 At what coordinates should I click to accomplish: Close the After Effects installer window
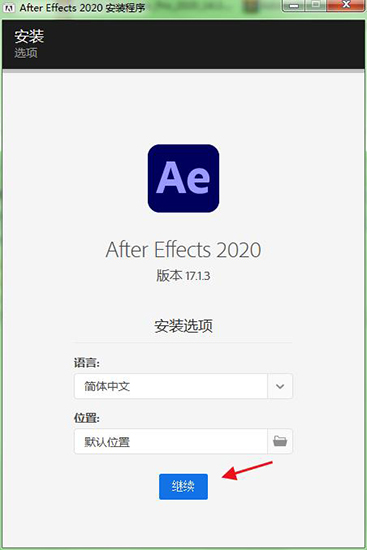[x=346, y=5]
